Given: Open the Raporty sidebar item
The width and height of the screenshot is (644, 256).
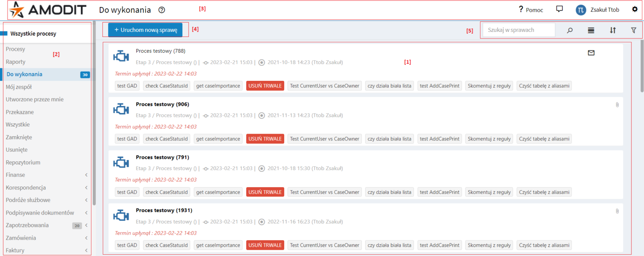Looking at the screenshot, I should (16, 62).
